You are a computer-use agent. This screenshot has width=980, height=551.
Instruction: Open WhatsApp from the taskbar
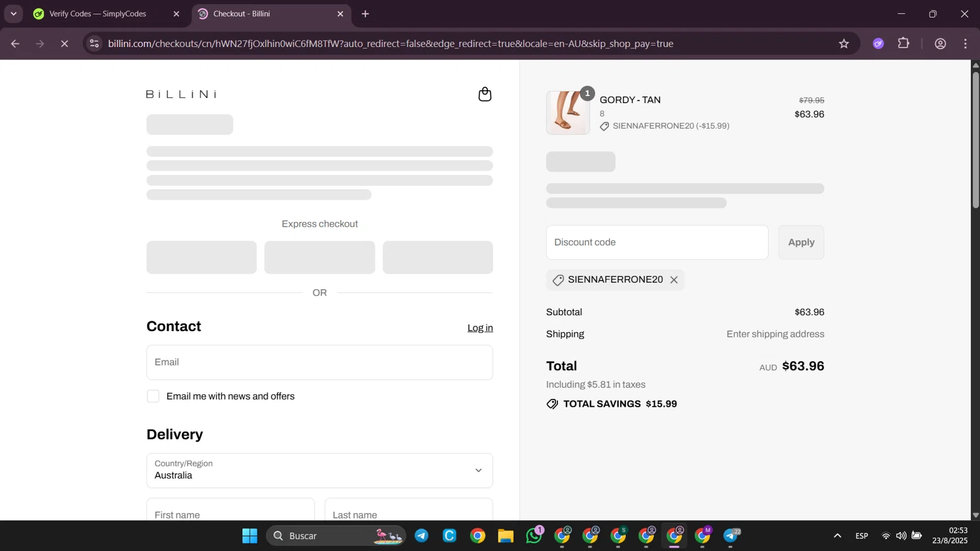pyautogui.click(x=534, y=536)
